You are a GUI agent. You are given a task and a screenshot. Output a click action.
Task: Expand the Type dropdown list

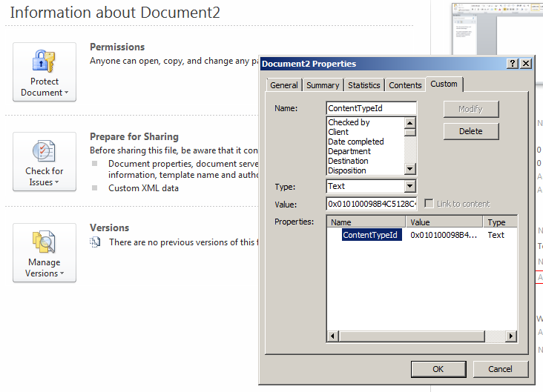point(409,187)
